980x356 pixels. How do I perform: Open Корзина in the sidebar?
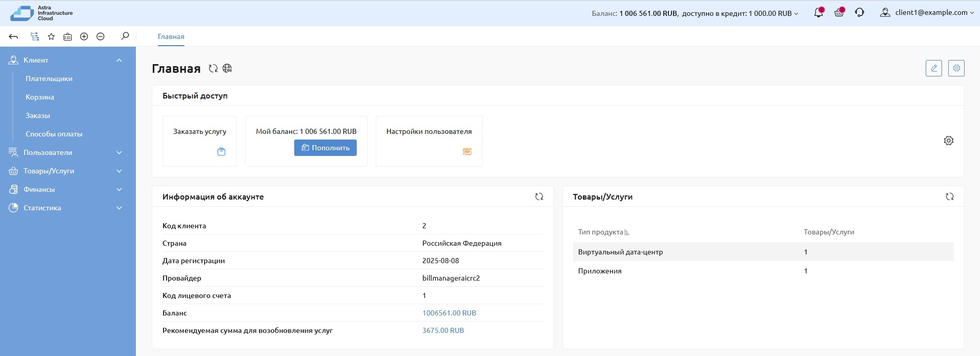pos(40,97)
